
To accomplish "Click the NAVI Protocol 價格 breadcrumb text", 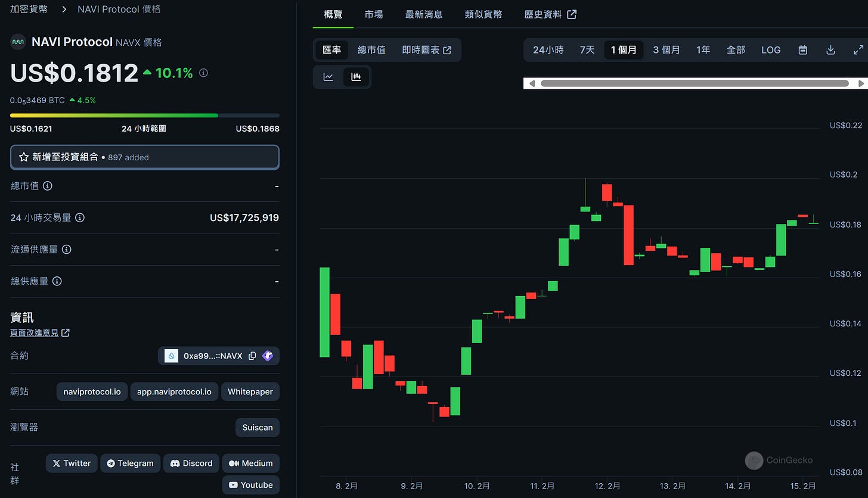I will pos(119,10).
